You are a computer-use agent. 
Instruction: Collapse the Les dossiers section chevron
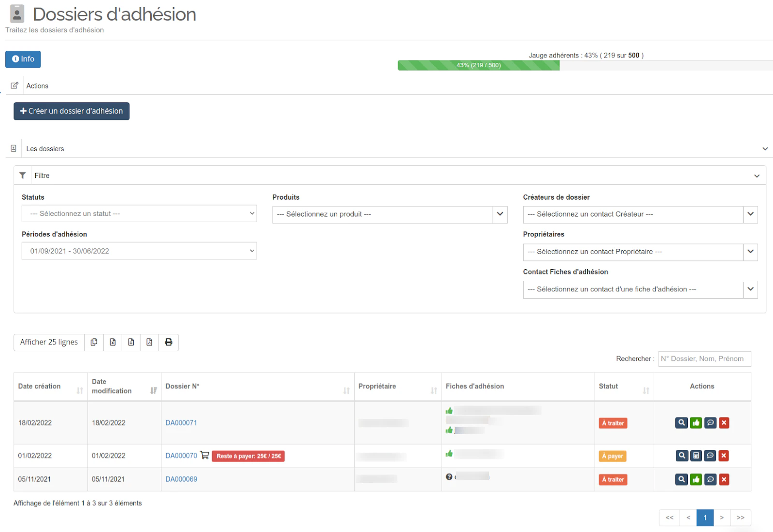click(765, 149)
